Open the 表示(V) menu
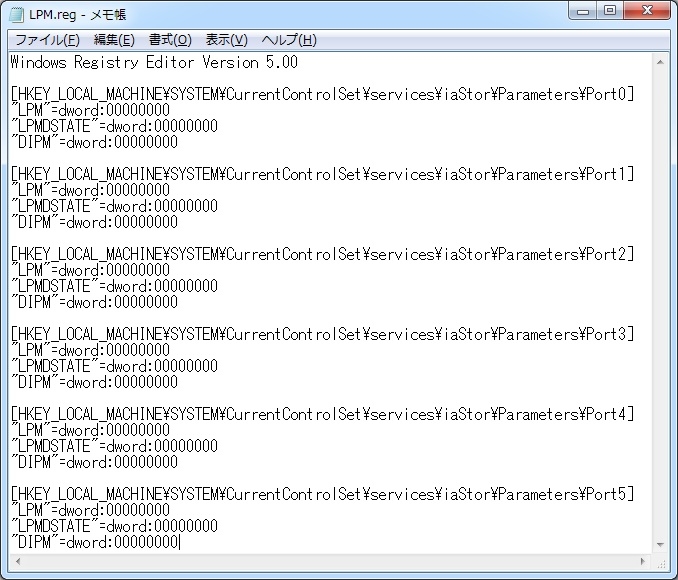 pos(226,40)
